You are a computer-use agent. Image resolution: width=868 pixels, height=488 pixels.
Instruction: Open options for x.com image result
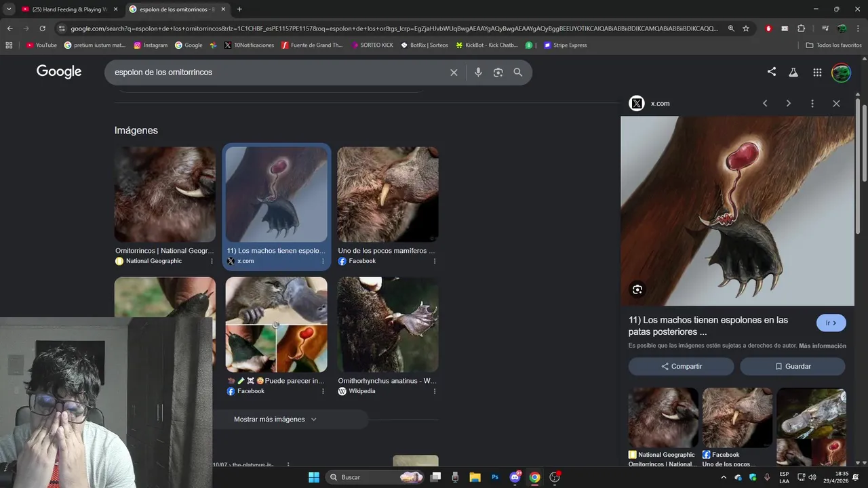tap(323, 261)
